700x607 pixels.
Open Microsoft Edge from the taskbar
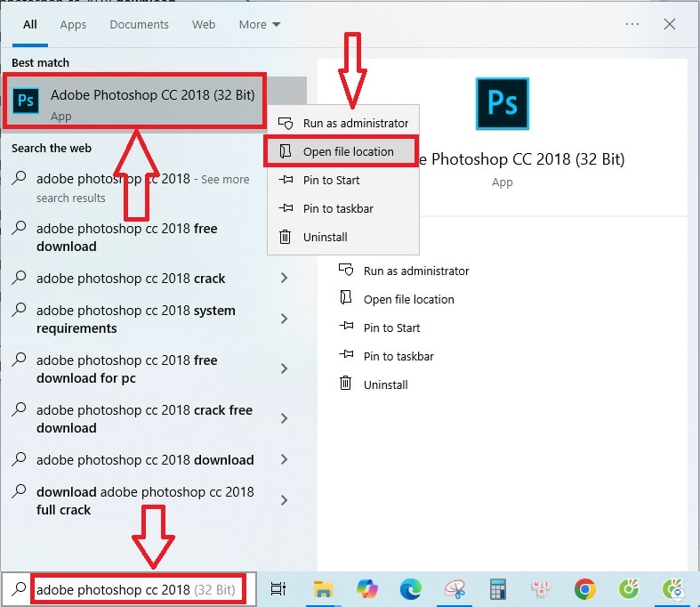(410, 589)
